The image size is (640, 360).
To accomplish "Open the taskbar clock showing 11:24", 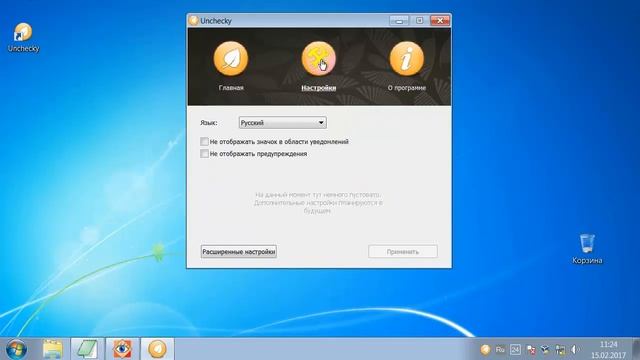I will [x=609, y=350].
